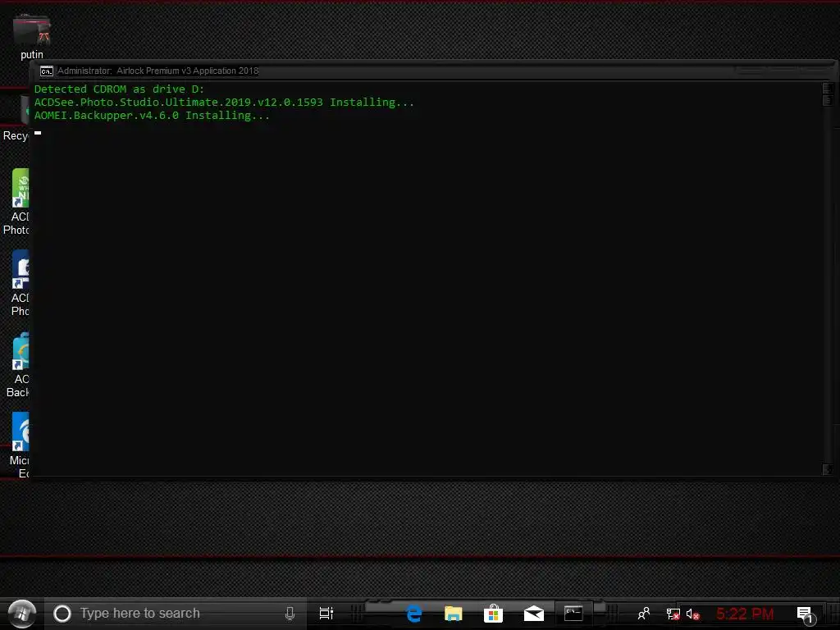Image resolution: width=840 pixels, height=630 pixels.
Task: Click the console scrollbar up arrow
Action: (828, 87)
